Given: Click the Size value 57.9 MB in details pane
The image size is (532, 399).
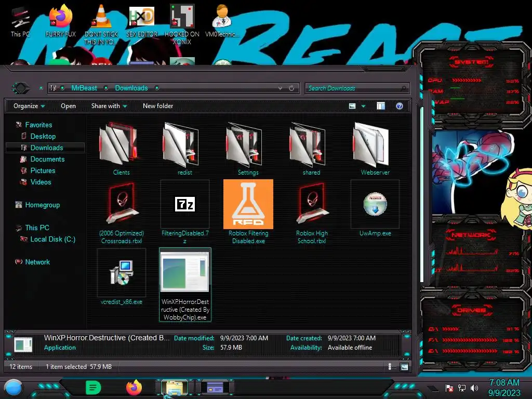Looking at the screenshot, I should click(x=231, y=348).
